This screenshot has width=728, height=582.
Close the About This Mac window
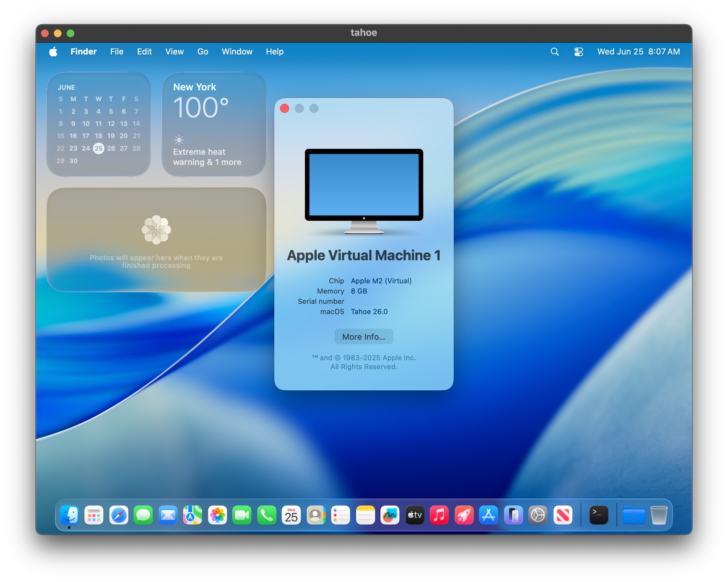pyautogui.click(x=285, y=108)
